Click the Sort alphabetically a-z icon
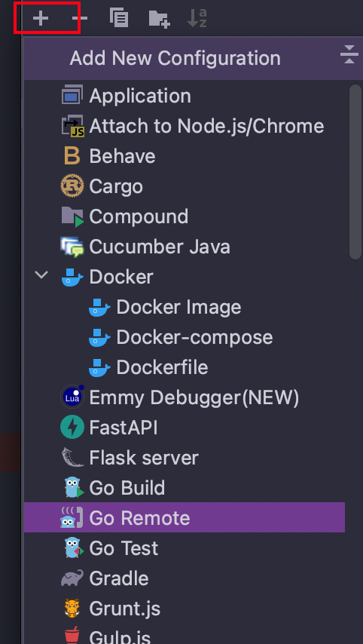The height and width of the screenshot is (644, 363). pos(197,19)
